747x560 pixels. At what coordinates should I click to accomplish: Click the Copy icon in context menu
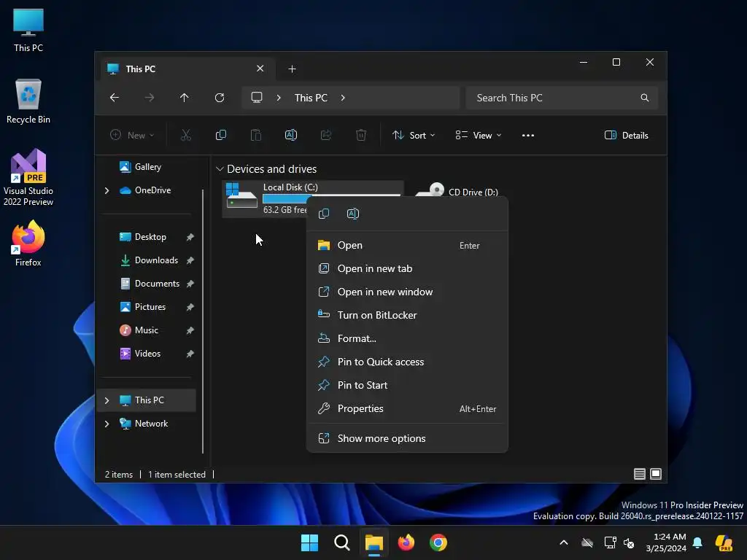pos(323,214)
